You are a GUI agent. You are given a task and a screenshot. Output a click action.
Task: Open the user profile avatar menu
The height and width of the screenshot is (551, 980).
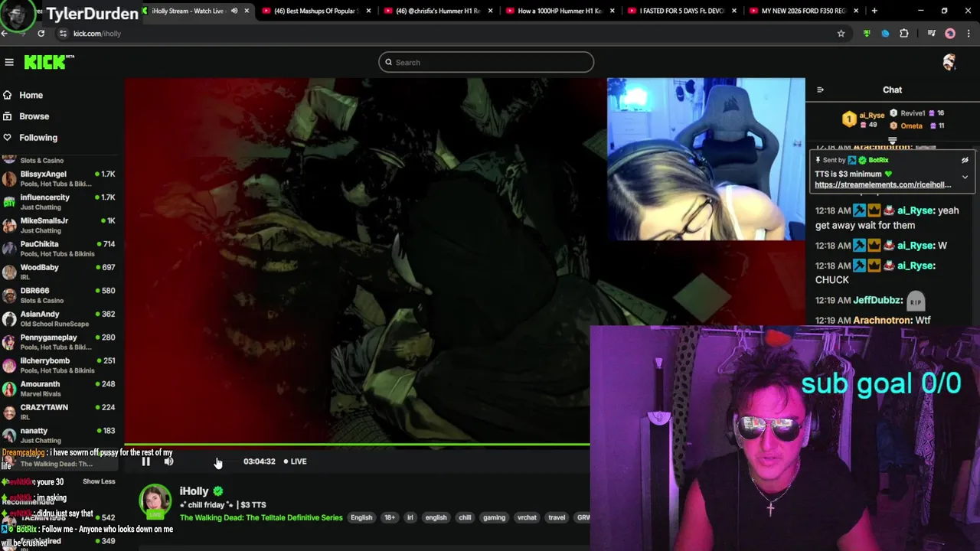(949, 63)
